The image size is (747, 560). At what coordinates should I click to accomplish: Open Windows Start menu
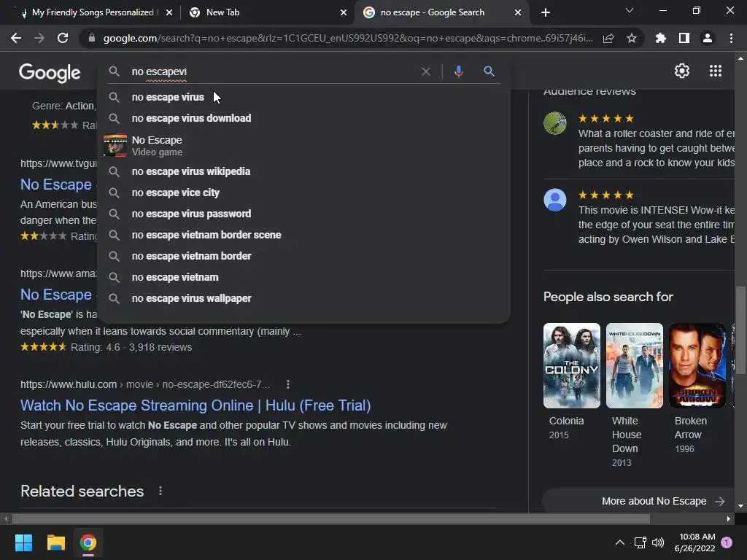23,542
